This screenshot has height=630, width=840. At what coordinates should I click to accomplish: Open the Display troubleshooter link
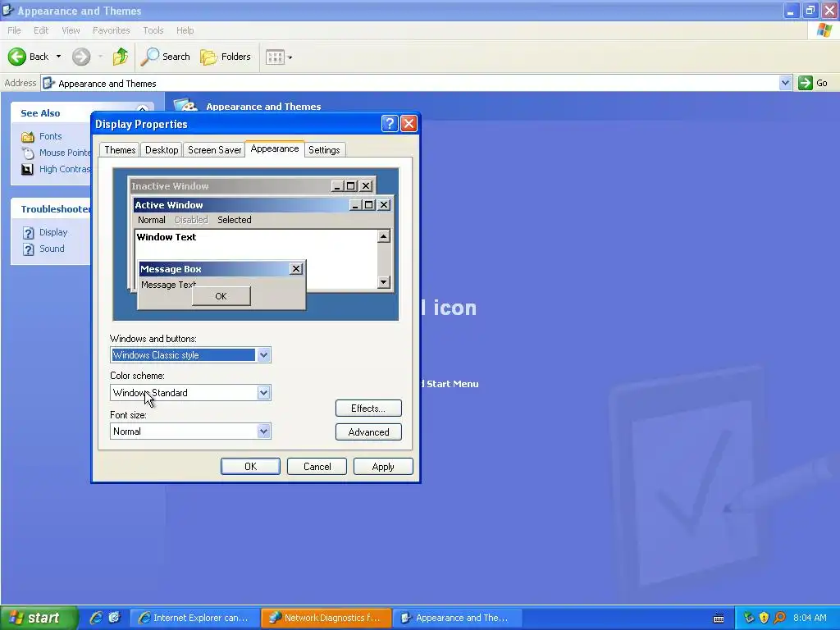coord(53,232)
